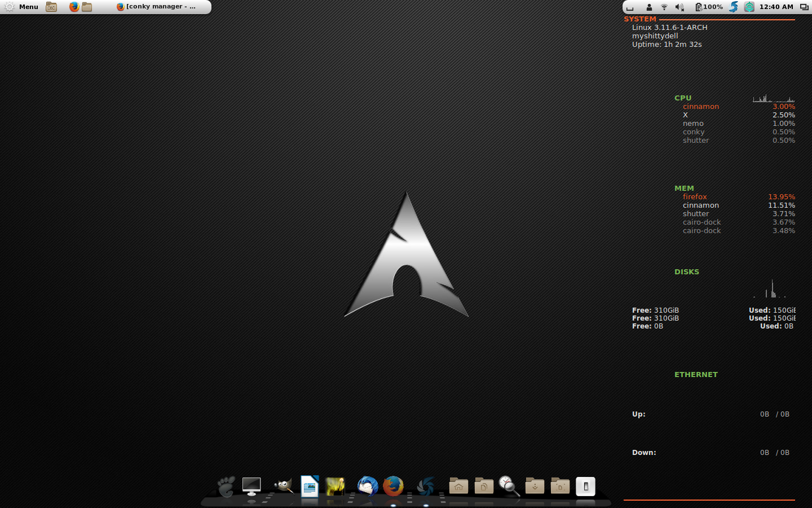
Task: Click the GNOME foot icon in dock
Action: click(226, 486)
